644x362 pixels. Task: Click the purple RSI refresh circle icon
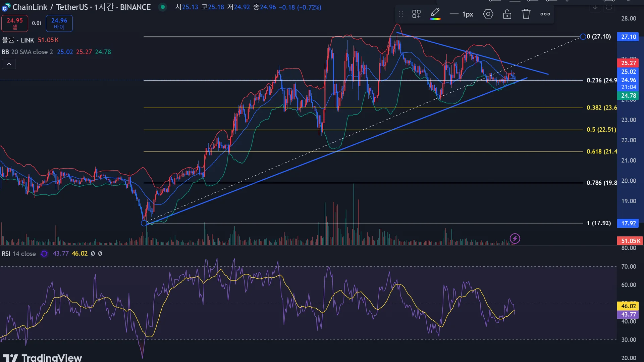click(44, 254)
